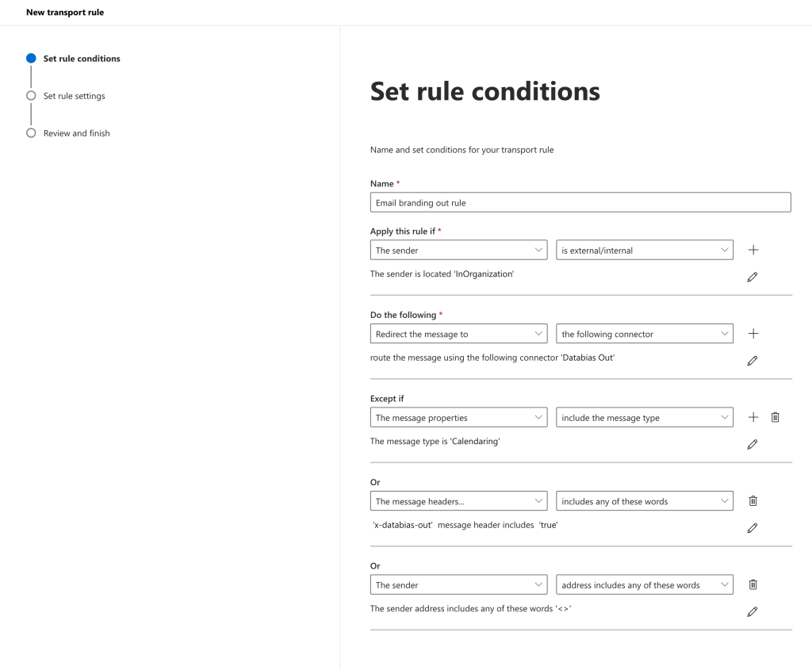Open 'the following connector' dropdown
Viewport: 812px width, 670px height.
[644, 334]
